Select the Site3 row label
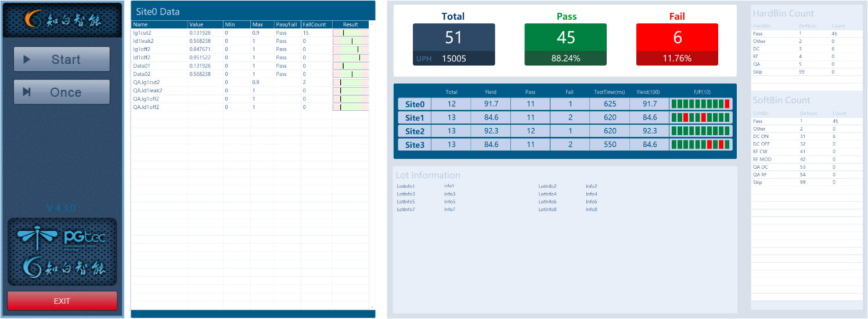 [415, 144]
